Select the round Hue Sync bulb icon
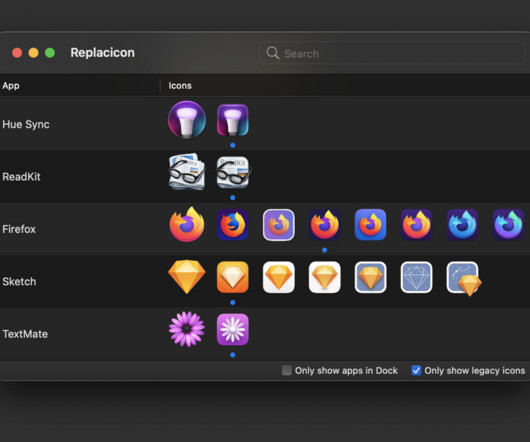 (187, 120)
